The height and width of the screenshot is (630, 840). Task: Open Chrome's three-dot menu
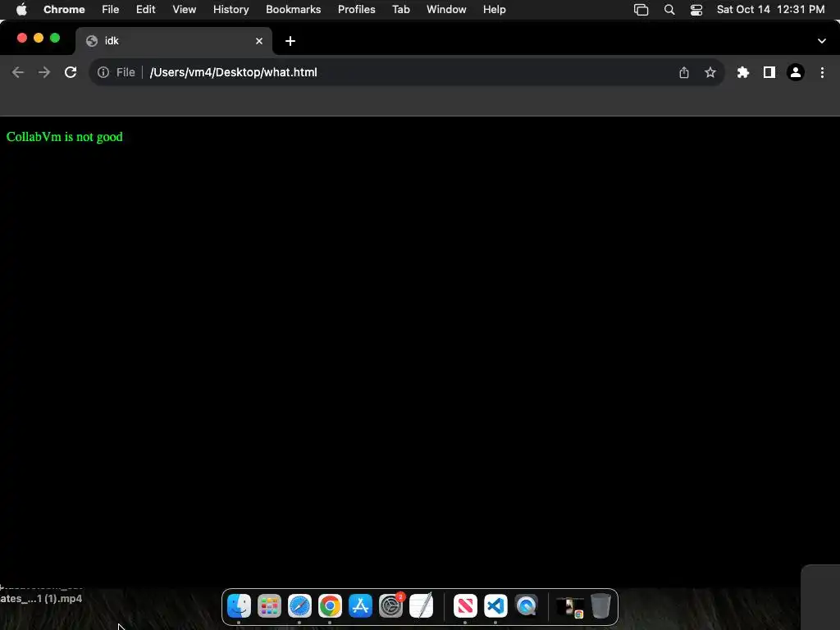pos(822,72)
